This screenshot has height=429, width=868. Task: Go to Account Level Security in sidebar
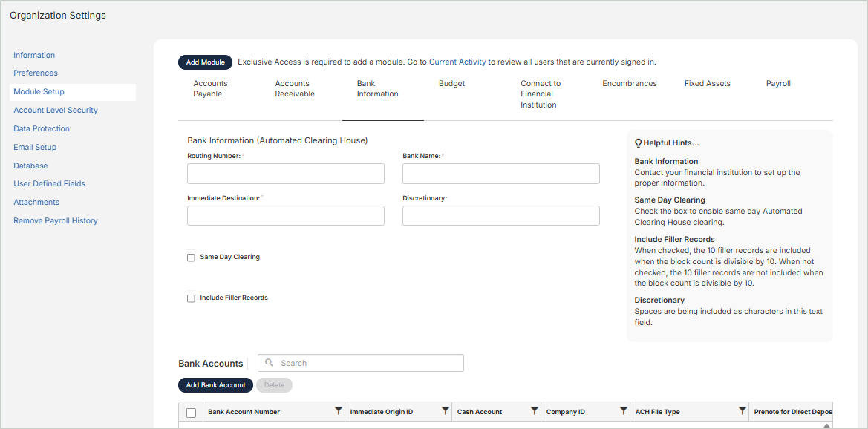[x=56, y=110]
